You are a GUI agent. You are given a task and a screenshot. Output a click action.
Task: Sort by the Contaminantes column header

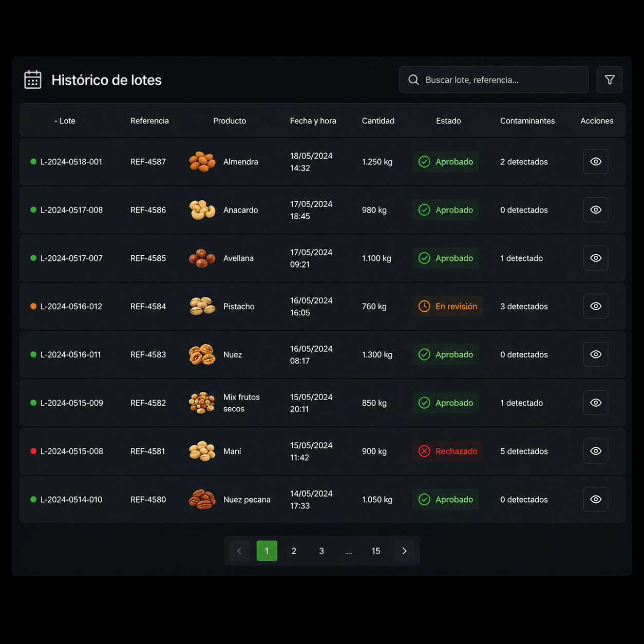pyautogui.click(x=527, y=121)
